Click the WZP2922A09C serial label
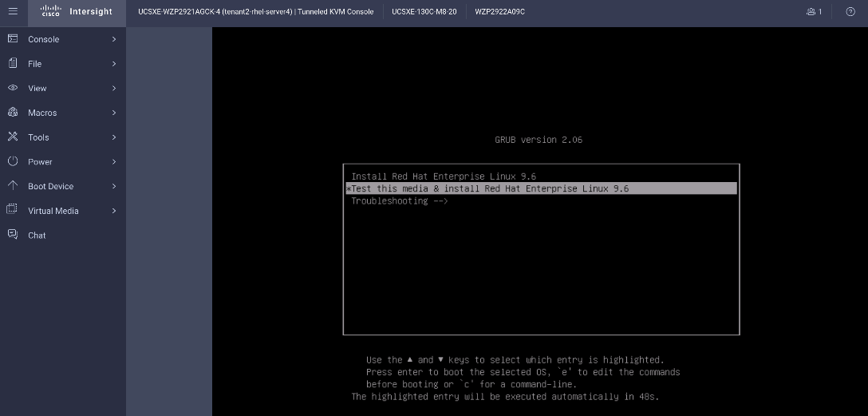The height and width of the screenshot is (416, 868). coord(500,12)
